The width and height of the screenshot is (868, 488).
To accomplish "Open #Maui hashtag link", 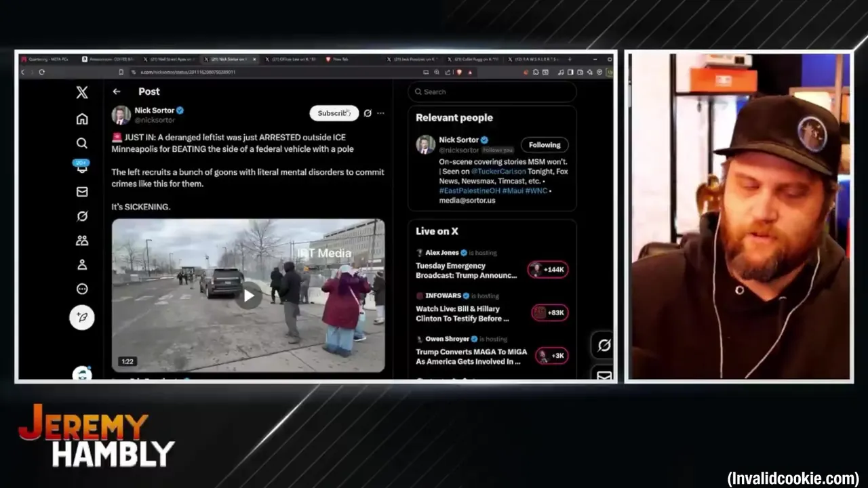I will (512, 191).
